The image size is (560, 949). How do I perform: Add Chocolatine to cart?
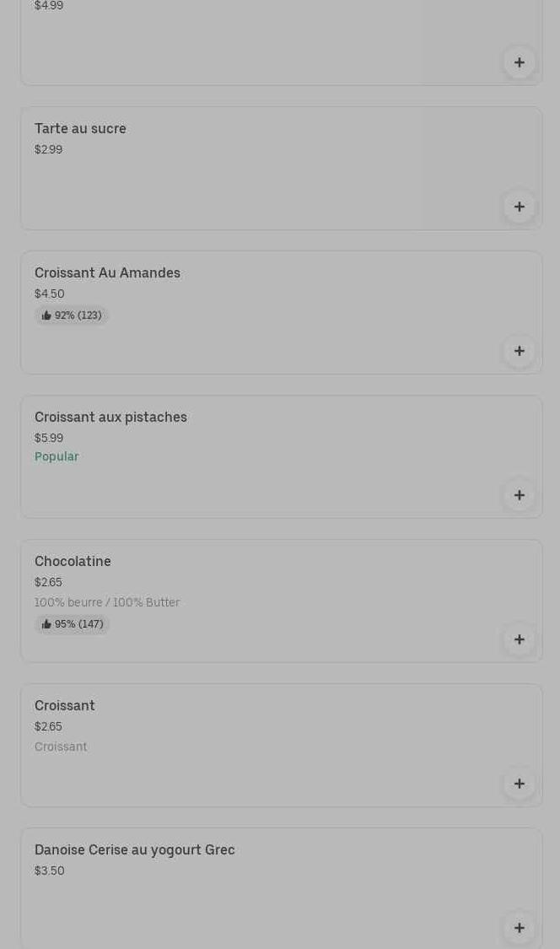point(519,639)
